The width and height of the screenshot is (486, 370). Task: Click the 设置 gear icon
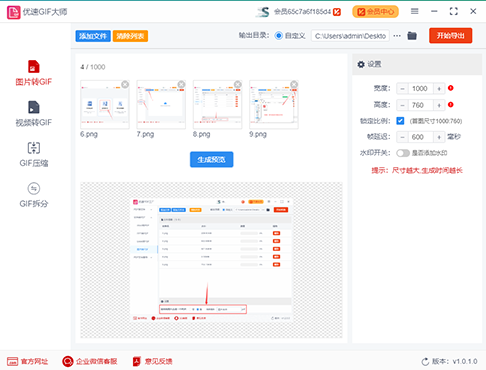[361, 64]
